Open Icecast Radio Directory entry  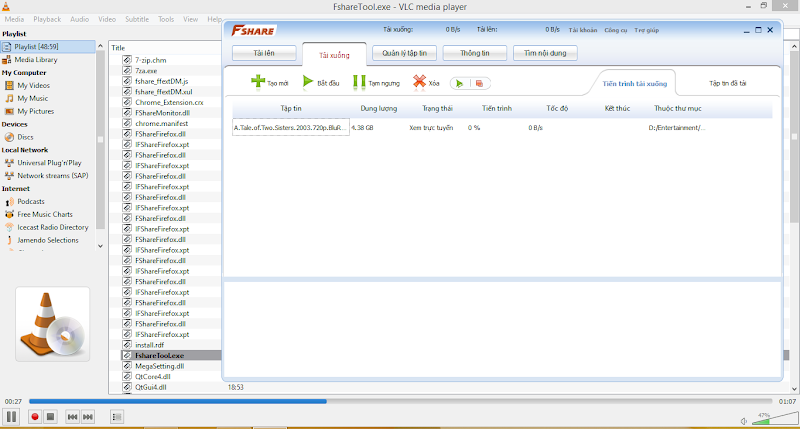[x=53, y=227]
